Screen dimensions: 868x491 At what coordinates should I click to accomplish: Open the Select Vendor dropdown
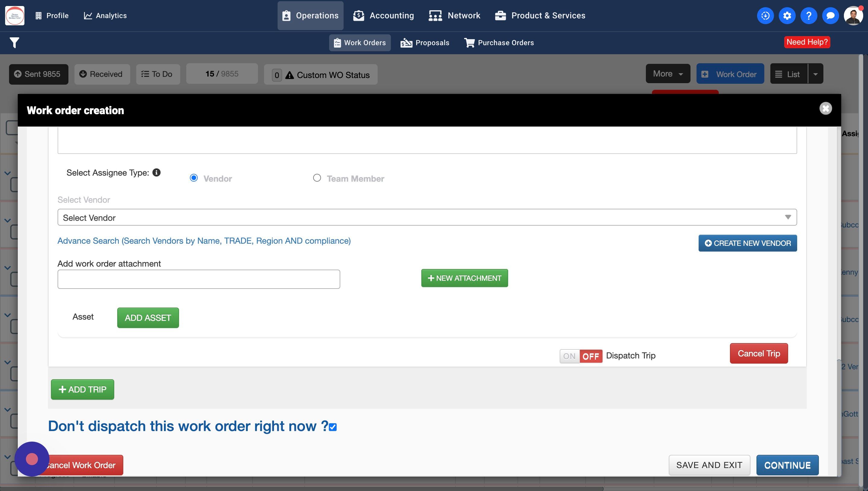[x=427, y=217]
